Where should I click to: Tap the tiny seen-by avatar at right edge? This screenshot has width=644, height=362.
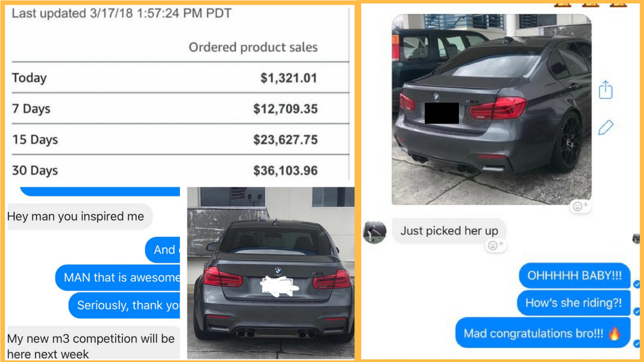click(637, 239)
